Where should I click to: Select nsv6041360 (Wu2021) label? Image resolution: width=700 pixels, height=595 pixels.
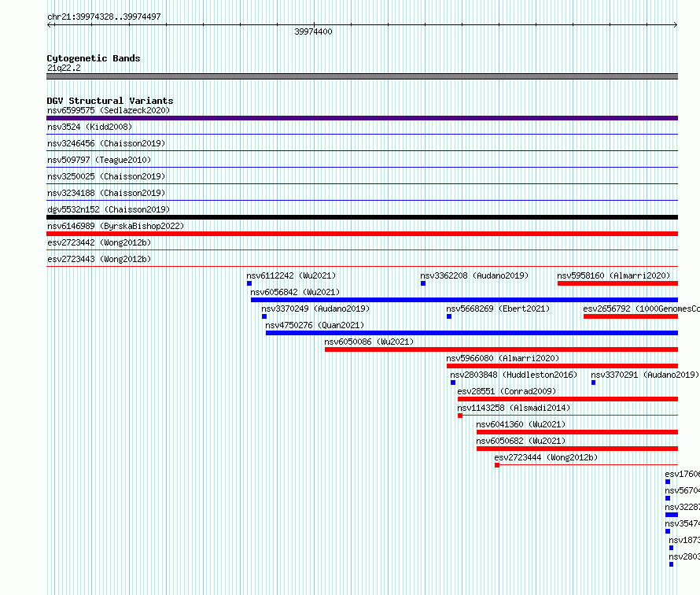(x=521, y=424)
